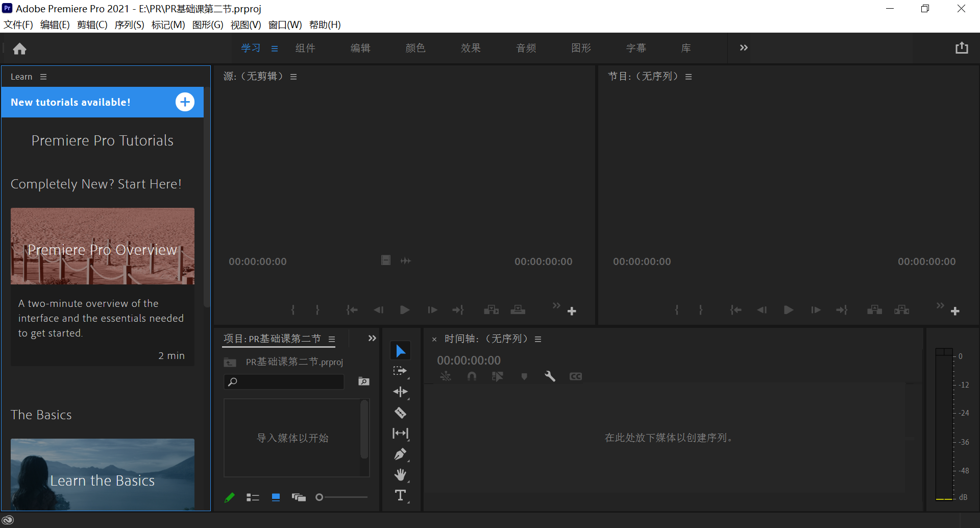Open the 文件(F) menu
This screenshot has width=980, height=528.
(x=18, y=25)
